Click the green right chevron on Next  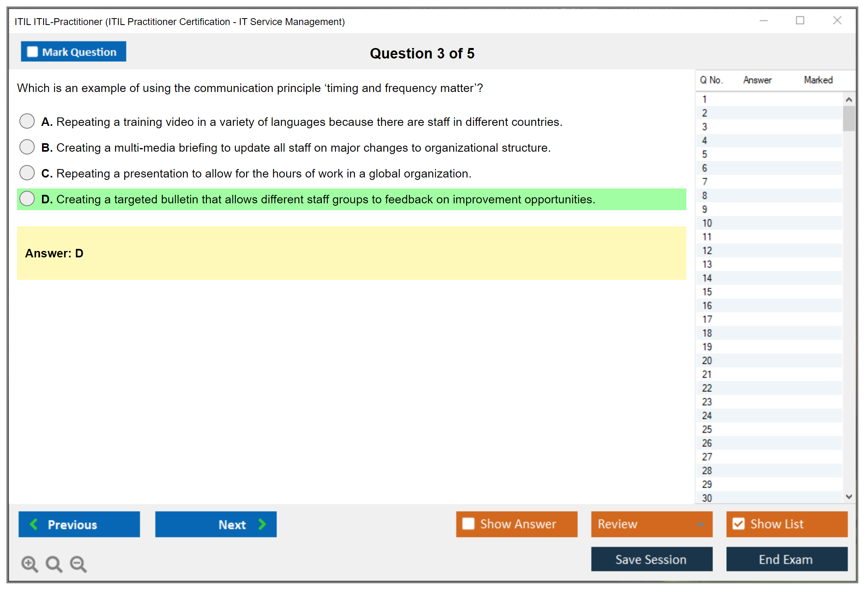pyautogui.click(x=262, y=524)
